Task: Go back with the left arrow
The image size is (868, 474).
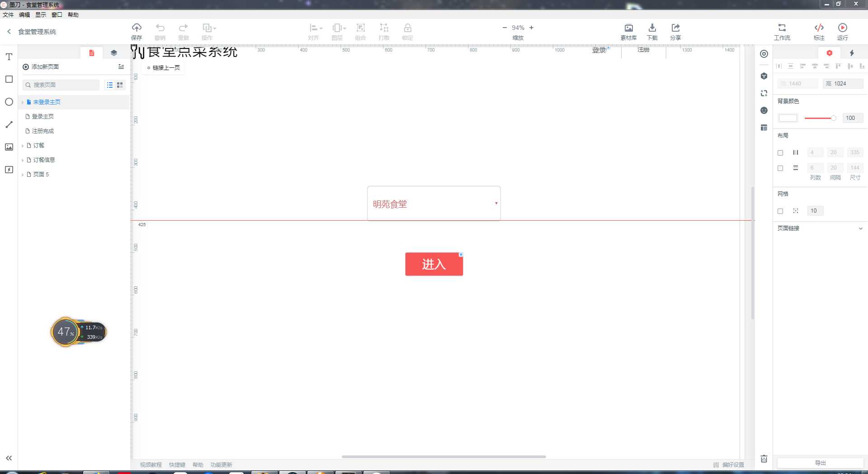Action: (x=9, y=31)
